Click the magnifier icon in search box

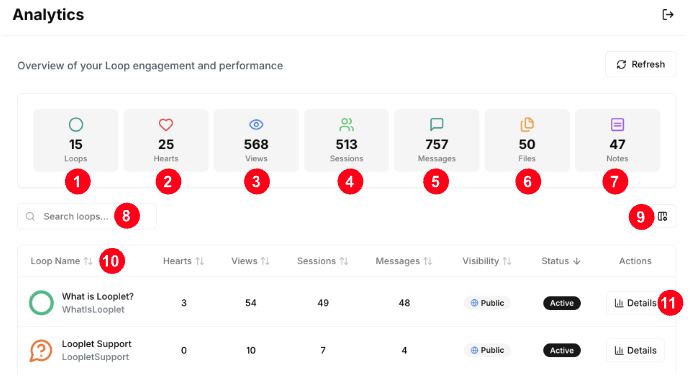(30, 216)
